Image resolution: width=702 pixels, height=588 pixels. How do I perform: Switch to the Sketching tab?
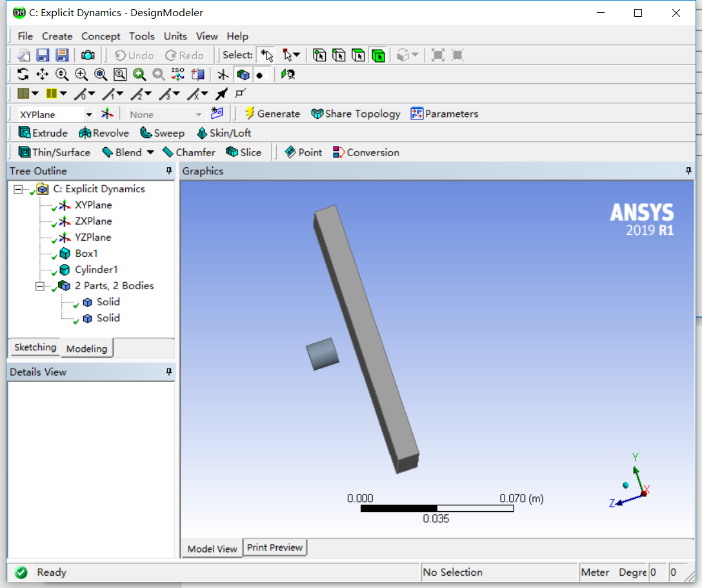[x=34, y=347]
